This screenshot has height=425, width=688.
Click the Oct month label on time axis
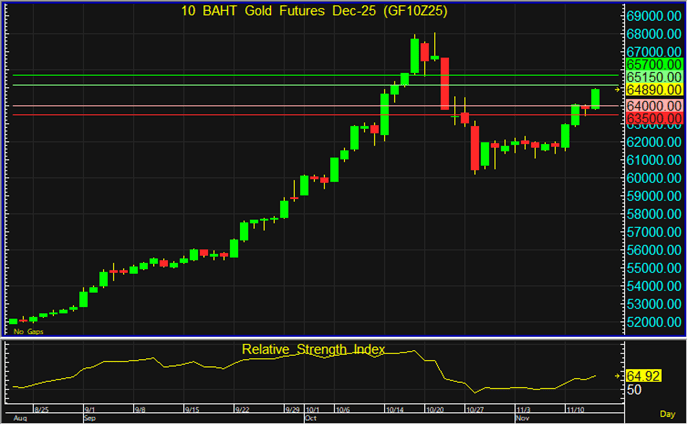pos(310,418)
